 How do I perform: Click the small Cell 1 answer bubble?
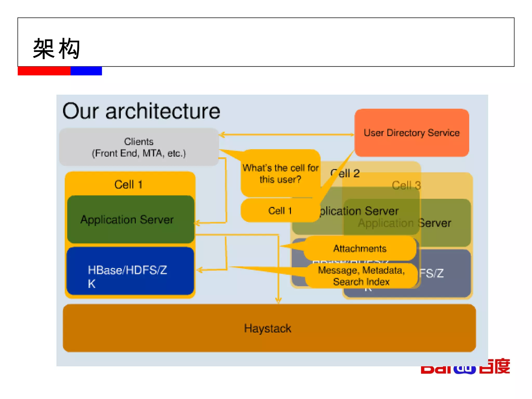point(280,210)
